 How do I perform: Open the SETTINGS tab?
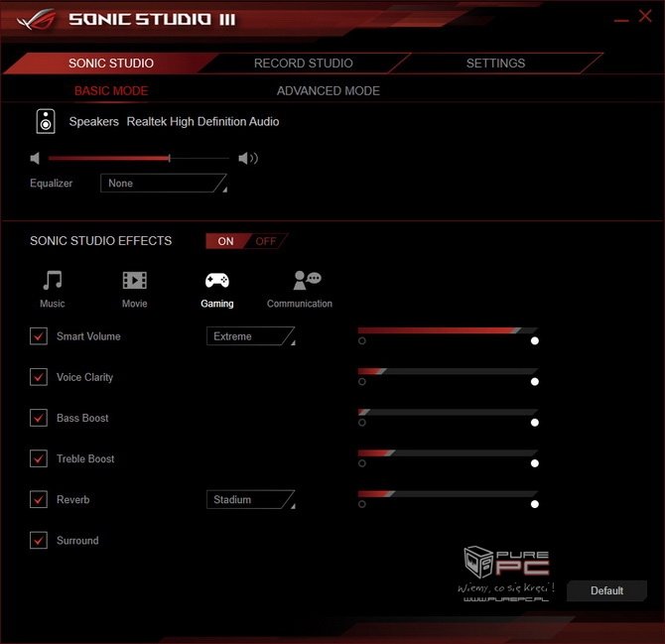pos(495,64)
